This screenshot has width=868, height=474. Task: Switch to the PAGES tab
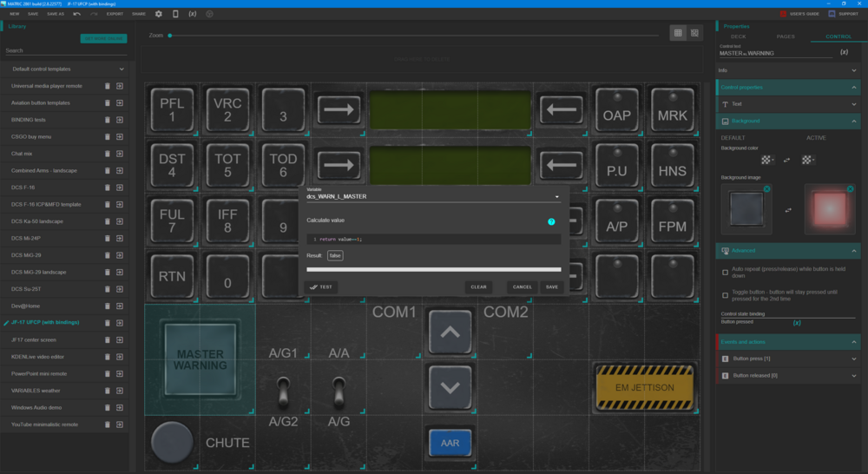(785, 36)
